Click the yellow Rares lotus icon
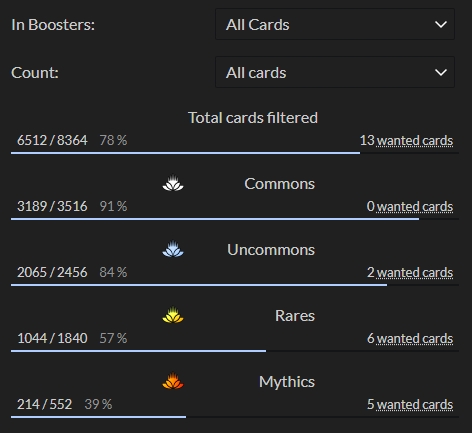 173,315
